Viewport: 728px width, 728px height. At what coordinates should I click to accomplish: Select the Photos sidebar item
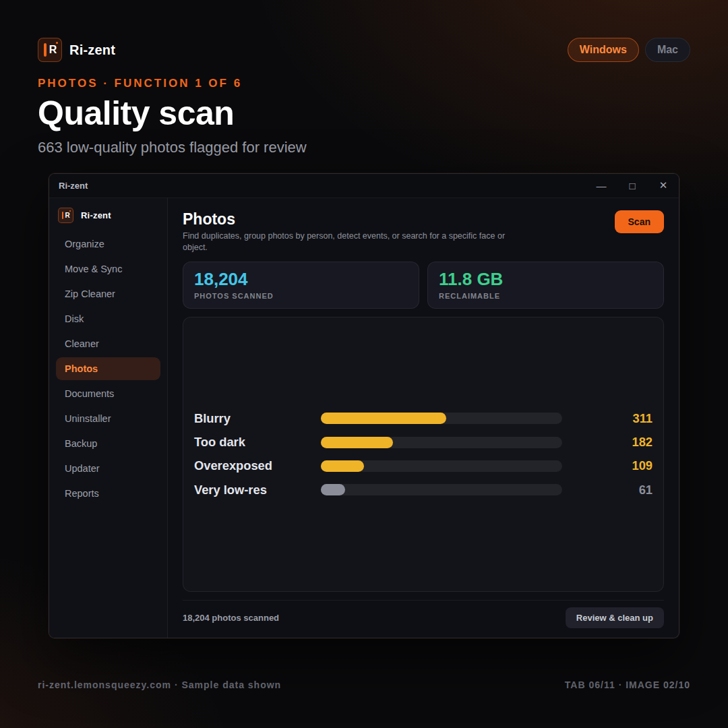point(108,369)
